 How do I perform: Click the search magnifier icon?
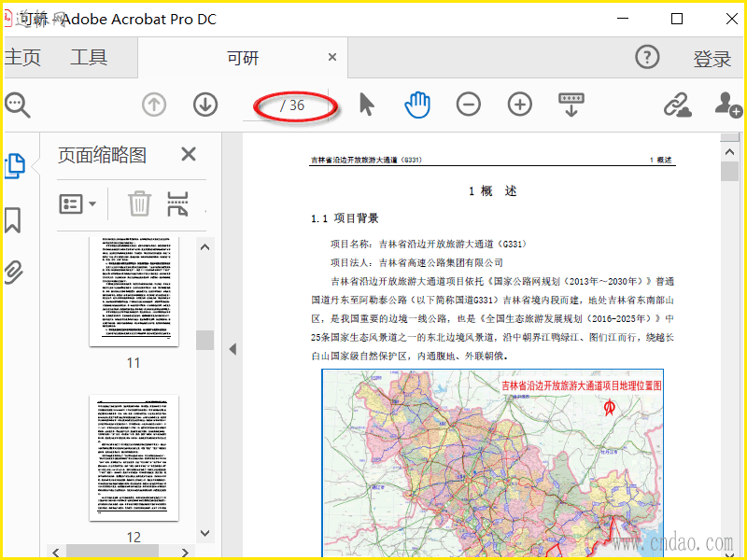pos(17,105)
